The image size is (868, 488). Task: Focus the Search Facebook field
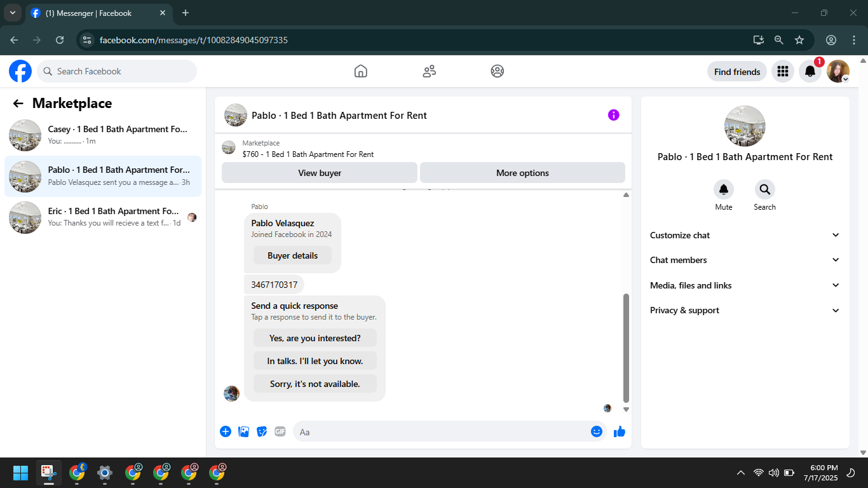click(x=117, y=71)
